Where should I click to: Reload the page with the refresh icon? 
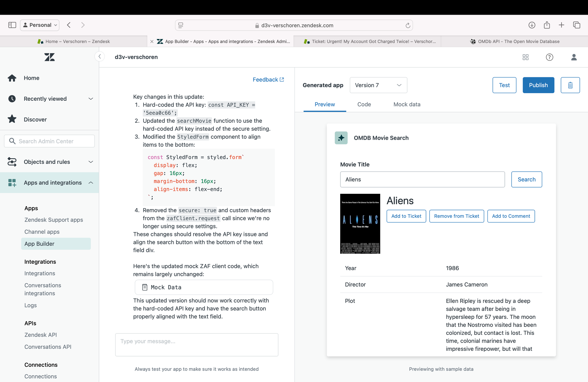pos(408,26)
